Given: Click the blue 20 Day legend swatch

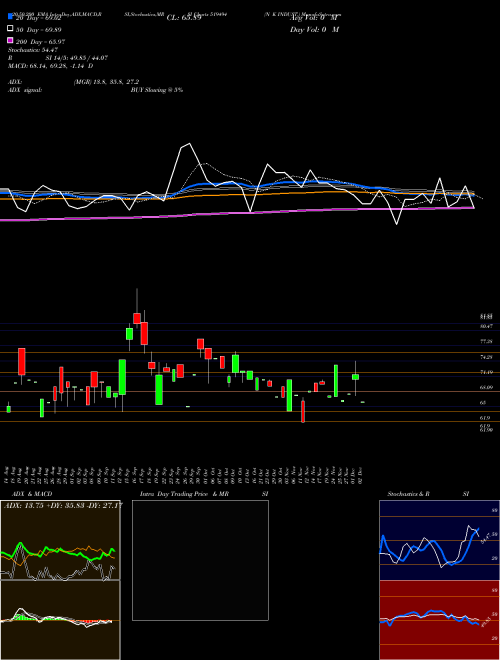Looking at the screenshot, I should pos(10,16).
